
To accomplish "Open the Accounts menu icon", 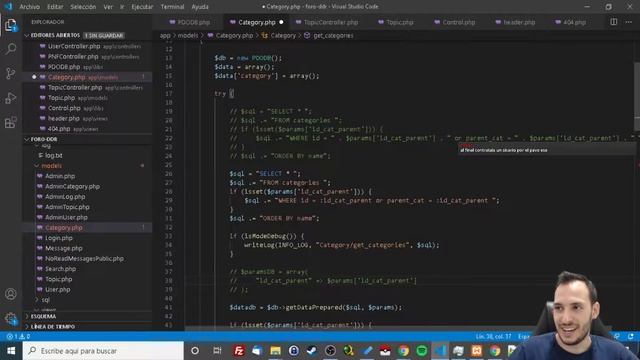I will click(11, 294).
